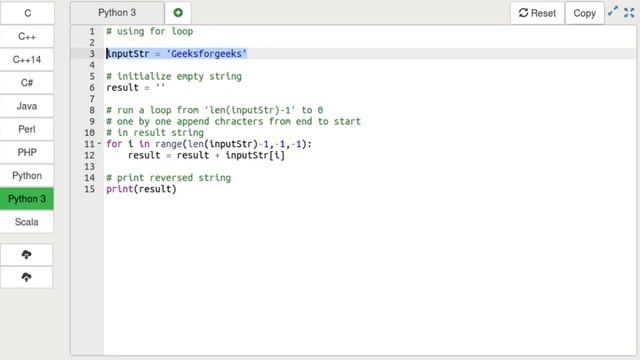Click '# print reversed string' comment
This screenshot has height=360, width=640.
click(x=169, y=178)
